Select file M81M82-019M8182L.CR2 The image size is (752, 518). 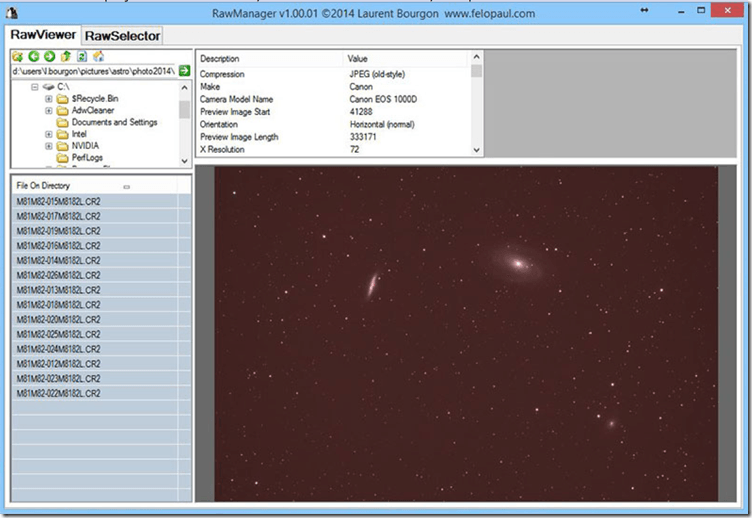(x=94, y=231)
